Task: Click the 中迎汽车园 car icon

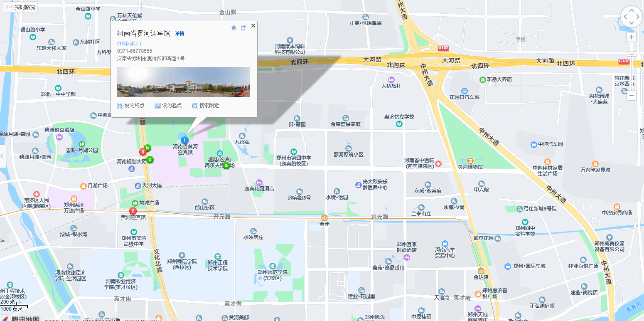Action: 534,144
